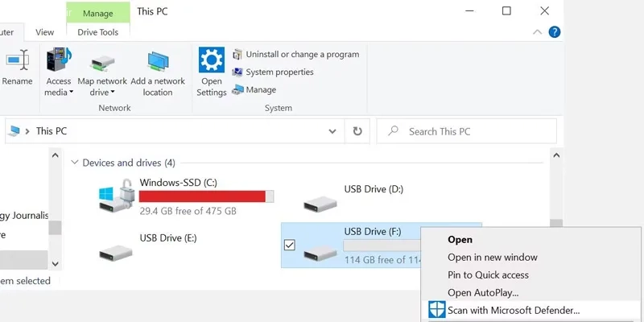644x322 pixels.
Task: Switch to the View ribbon tab
Action: (x=44, y=32)
